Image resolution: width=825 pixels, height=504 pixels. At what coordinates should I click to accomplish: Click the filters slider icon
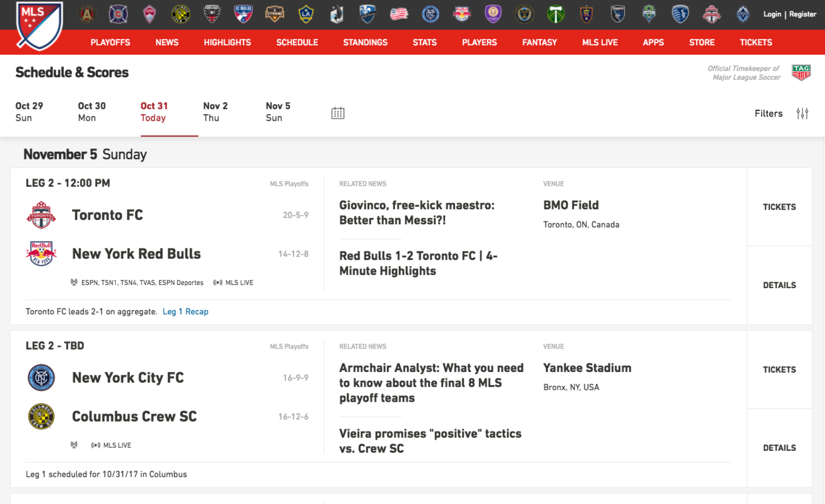pyautogui.click(x=802, y=113)
